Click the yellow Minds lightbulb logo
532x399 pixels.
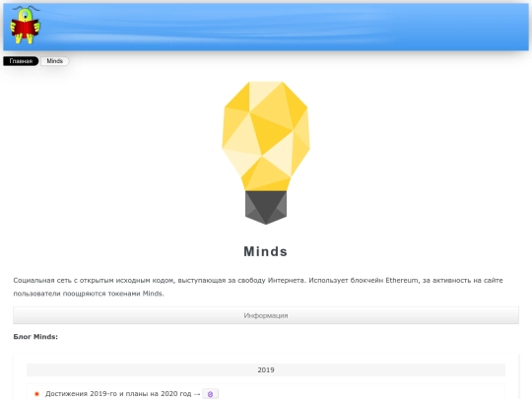[266, 153]
